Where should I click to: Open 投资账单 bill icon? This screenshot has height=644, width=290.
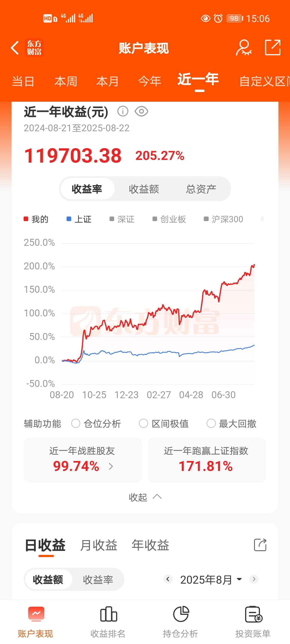253,614
